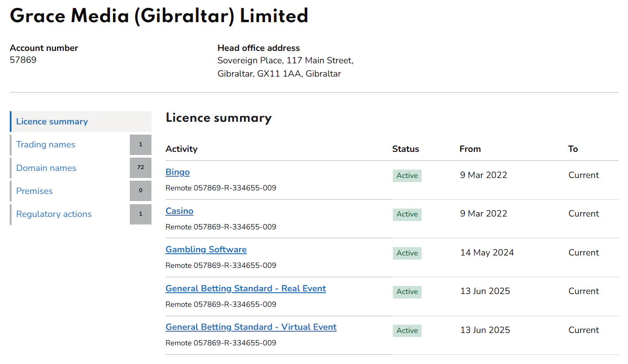Click the To column header
Image resolution: width=628 pixels, height=364 pixels.
tap(573, 149)
